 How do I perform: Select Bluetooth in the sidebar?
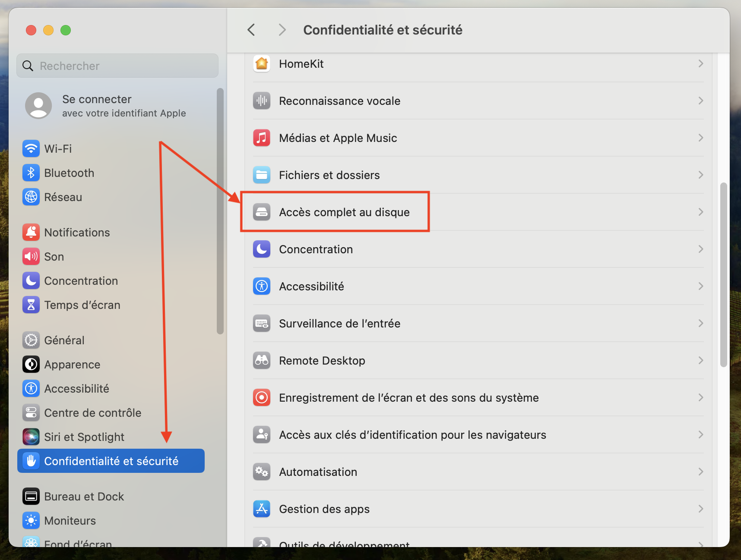coord(69,173)
